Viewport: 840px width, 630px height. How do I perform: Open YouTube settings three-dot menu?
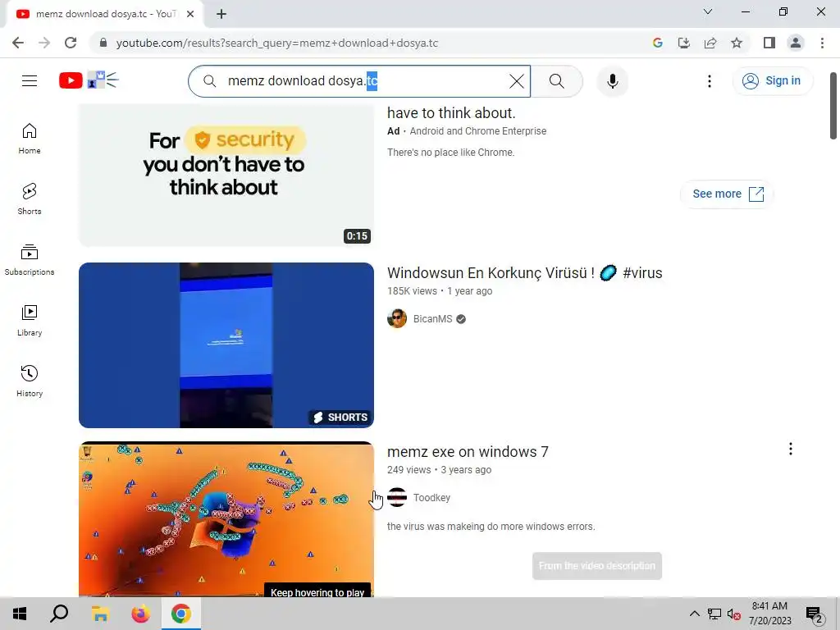point(710,81)
